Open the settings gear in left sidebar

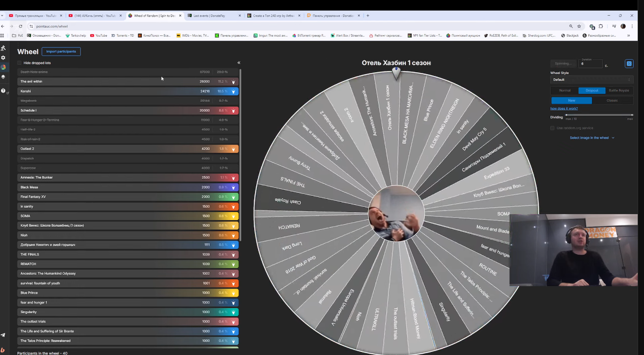click(3, 58)
